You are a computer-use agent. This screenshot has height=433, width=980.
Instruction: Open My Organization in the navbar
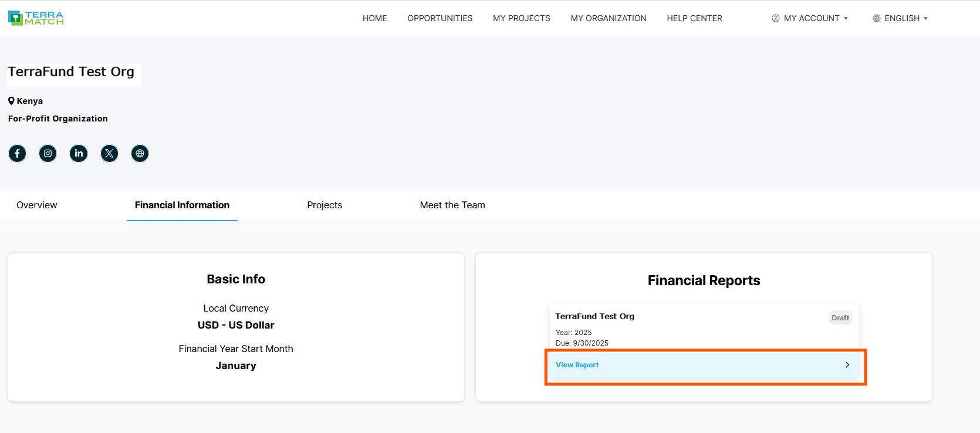(609, 18)
